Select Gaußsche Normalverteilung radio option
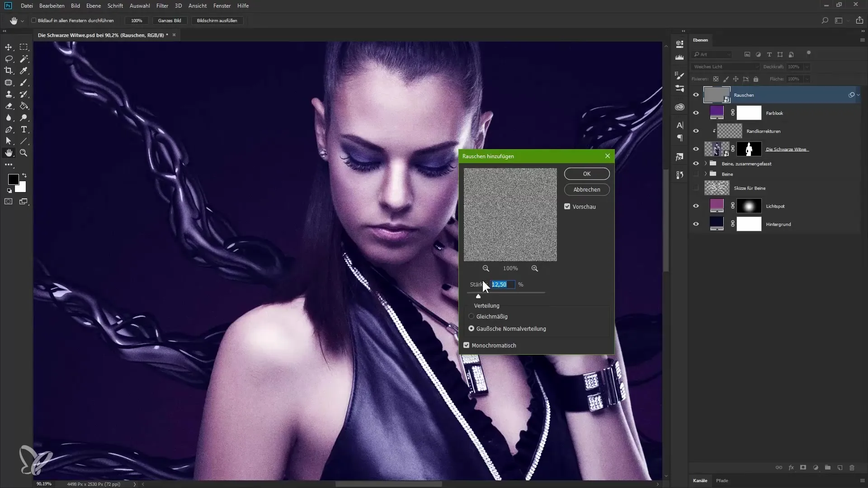868x488 pixels. pyautogui.click(x=472, y=328)
